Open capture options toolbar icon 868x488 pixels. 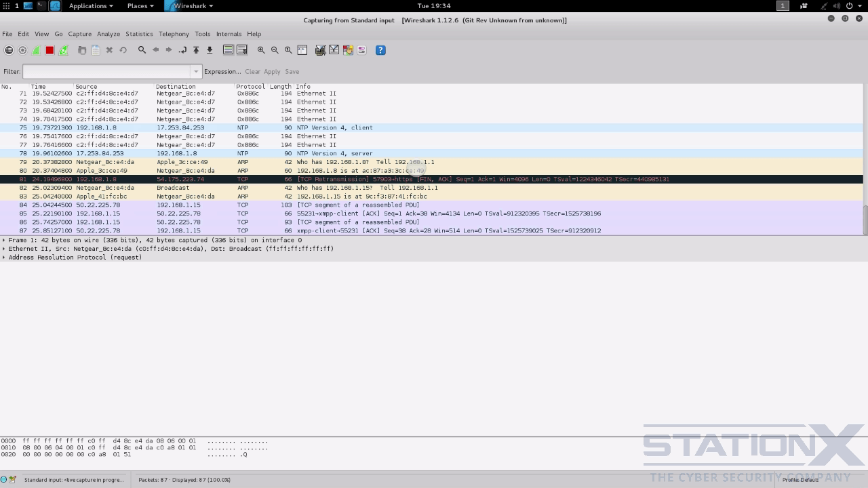[22, 50]
